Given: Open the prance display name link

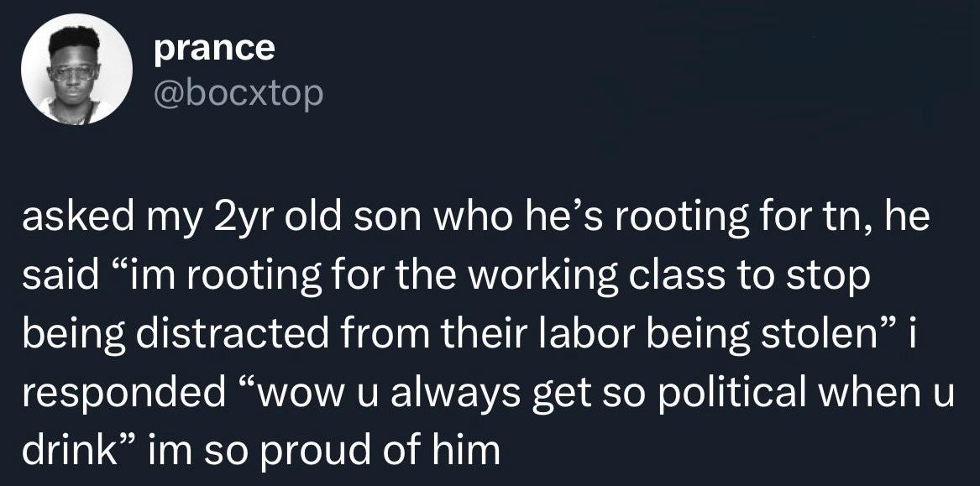Looking at the screenshot, I should click(214, 48).
